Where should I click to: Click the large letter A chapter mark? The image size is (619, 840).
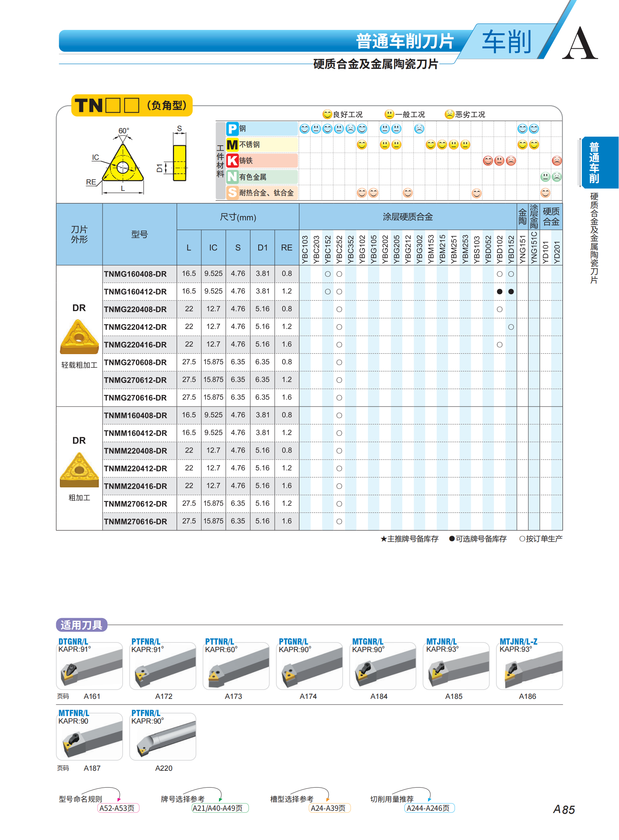[580, 43]
